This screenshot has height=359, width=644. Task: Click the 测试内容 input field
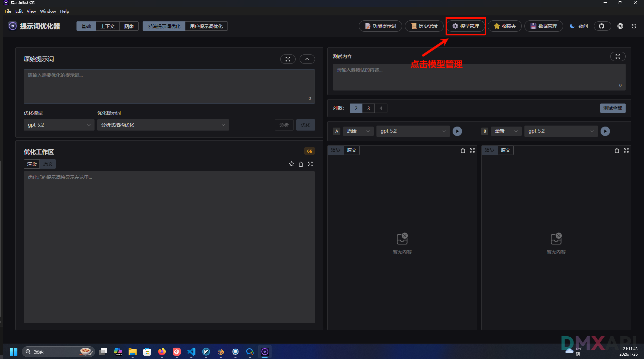pyautogui.click(x=479, y=77)
